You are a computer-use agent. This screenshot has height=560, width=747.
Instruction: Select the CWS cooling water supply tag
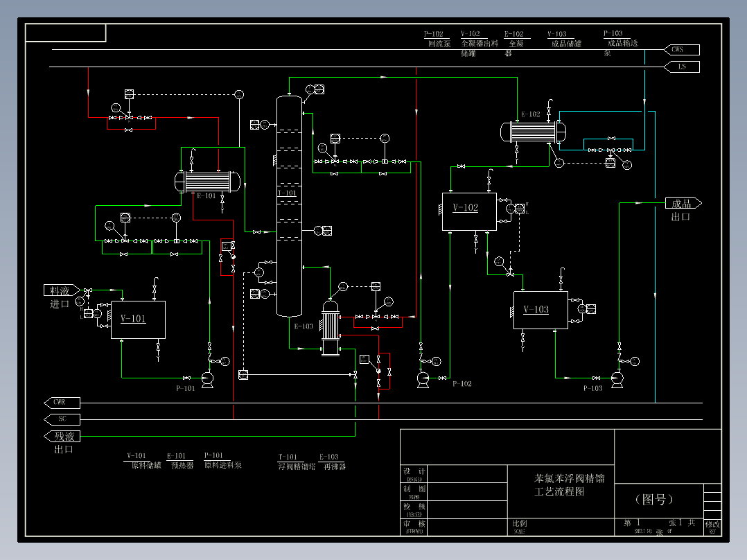coord(682,50)
